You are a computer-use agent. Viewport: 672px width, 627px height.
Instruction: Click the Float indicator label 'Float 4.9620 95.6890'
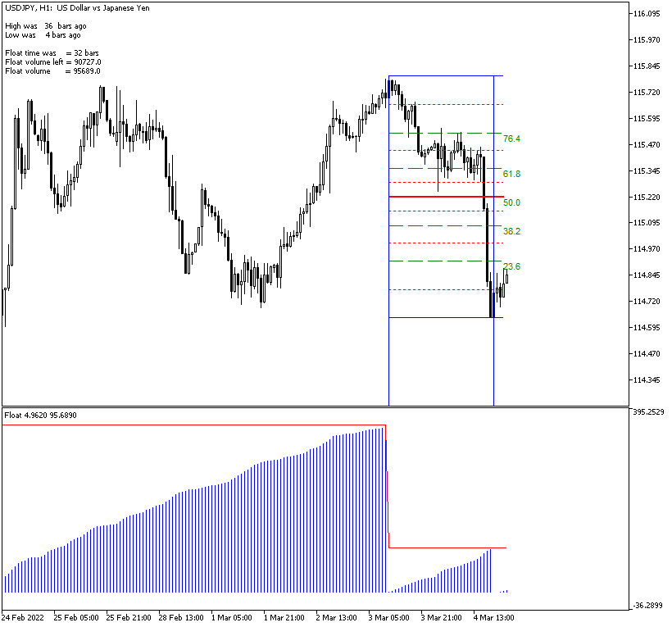[41, 416]
